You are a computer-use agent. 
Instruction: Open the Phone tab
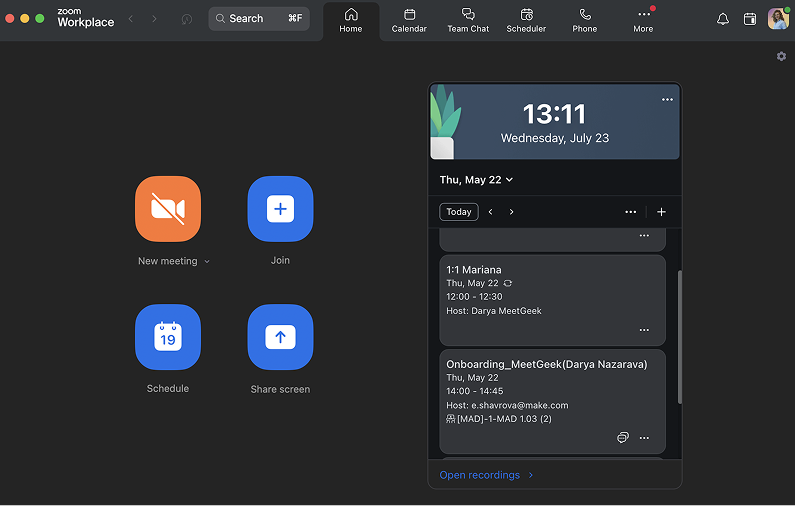pos(585,21)
